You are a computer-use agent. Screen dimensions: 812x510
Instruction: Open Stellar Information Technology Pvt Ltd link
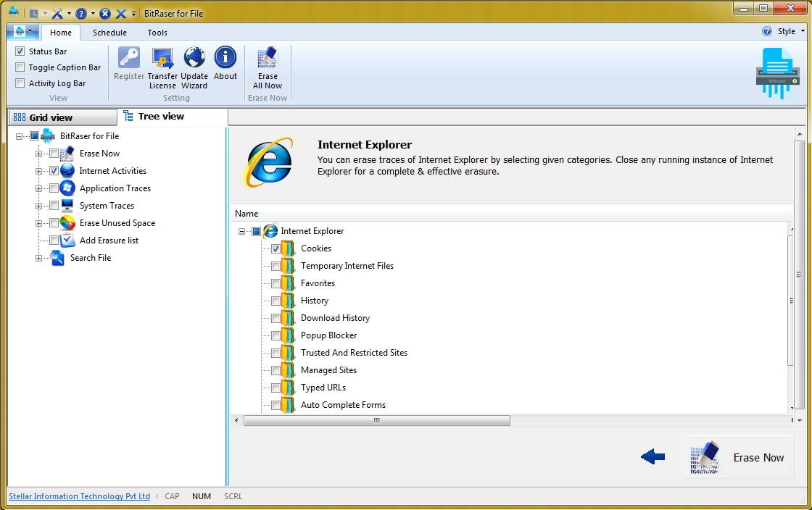[x=79, y=496]
